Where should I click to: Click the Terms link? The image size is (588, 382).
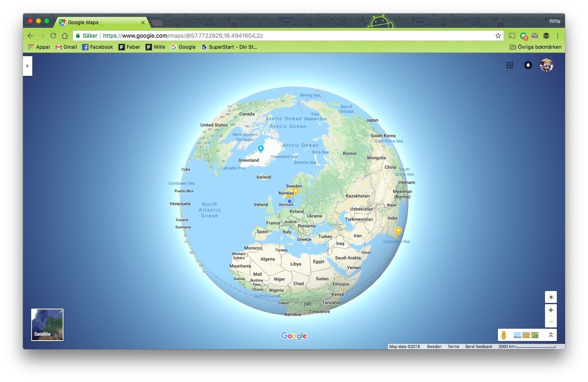453,346
